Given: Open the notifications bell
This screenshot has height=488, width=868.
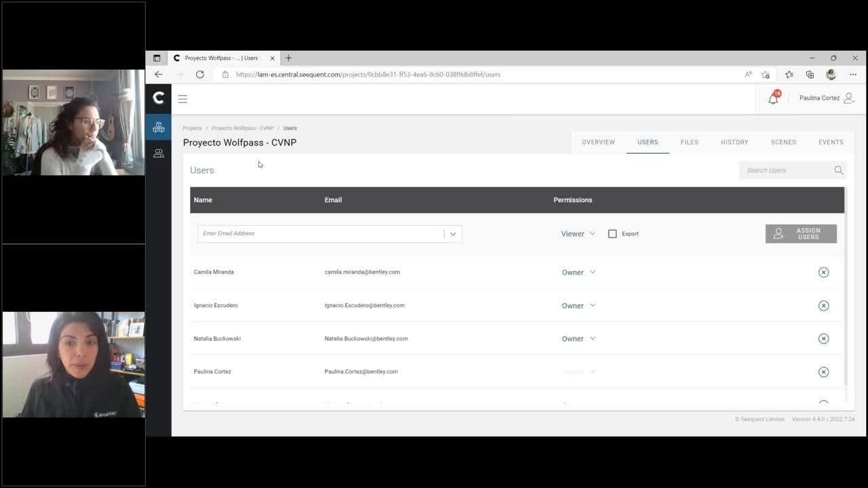Looking at the screenshot, I should pos(773,98).
